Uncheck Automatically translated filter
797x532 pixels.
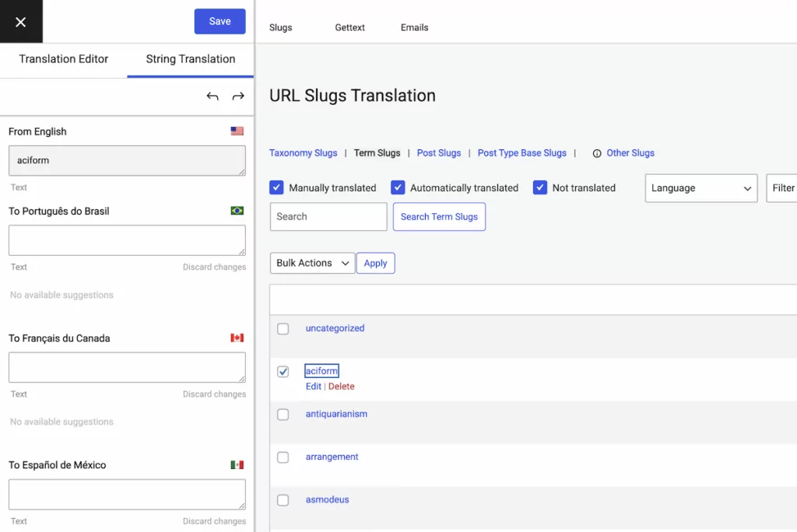(x=398, y=187)
